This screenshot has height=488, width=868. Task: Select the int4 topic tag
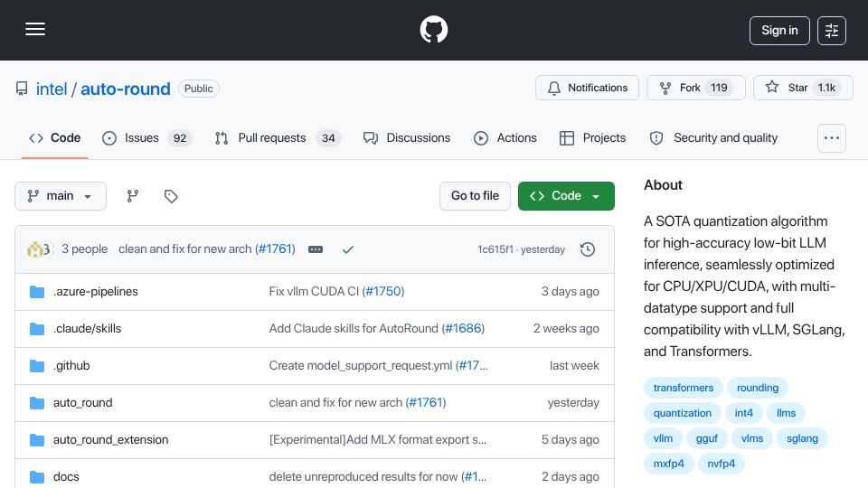pyautogui.click(x=743, y=413)
